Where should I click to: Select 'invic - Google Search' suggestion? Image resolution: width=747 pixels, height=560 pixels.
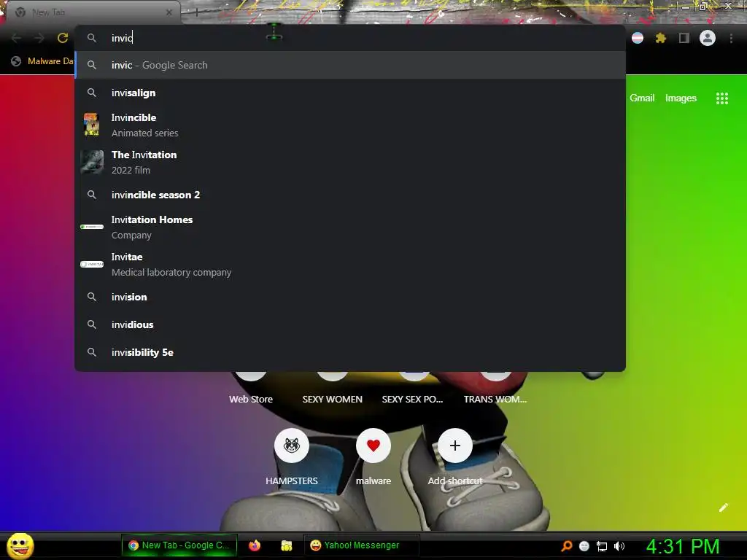[350, 65]
